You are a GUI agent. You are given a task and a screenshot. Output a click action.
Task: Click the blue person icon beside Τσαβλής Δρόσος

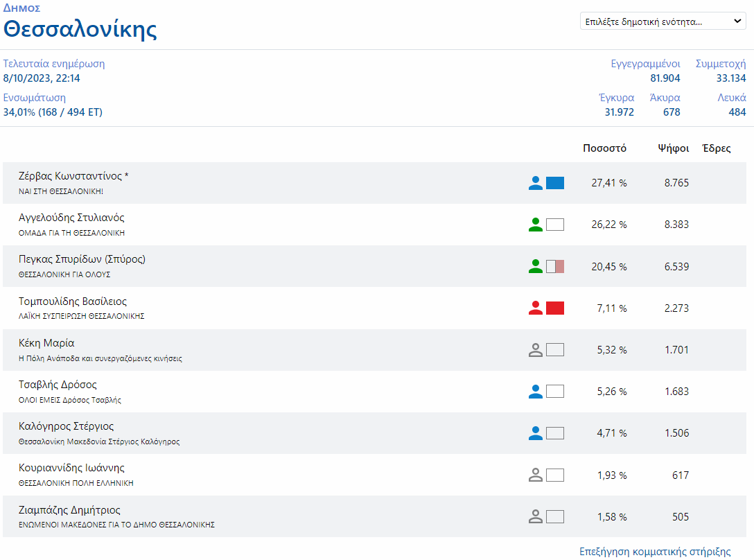click(x=535, y=392)
